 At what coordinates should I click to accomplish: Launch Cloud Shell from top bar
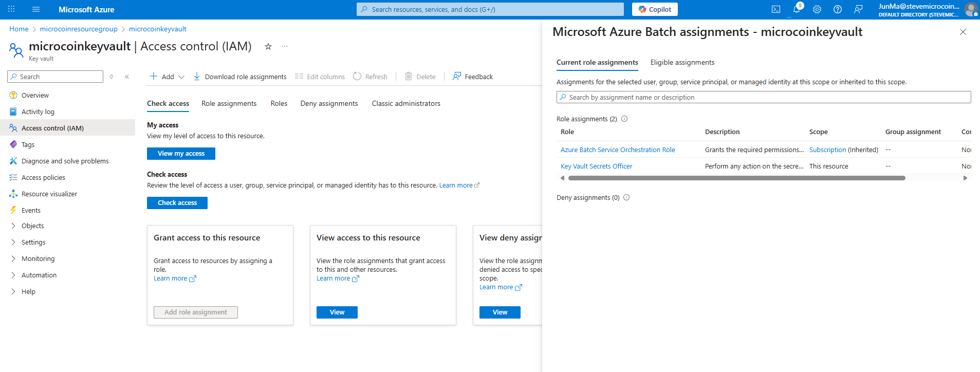click(776, 9)
